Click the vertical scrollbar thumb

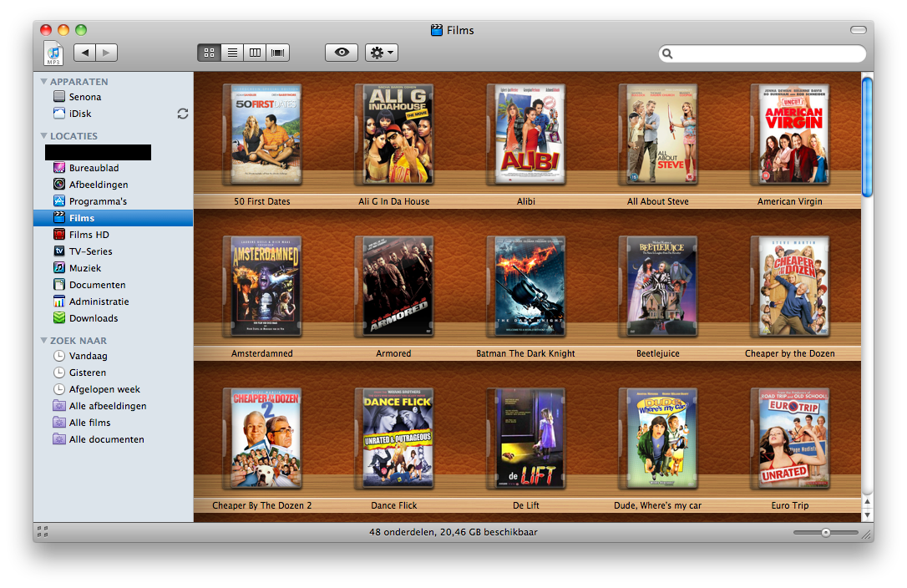pyautogui.click(x=867, y=137)
